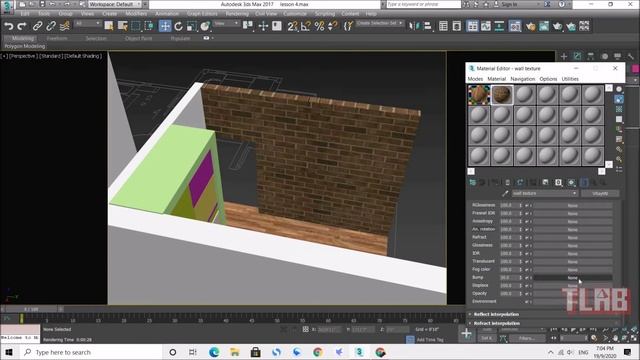Toggle the Percent Snap icon
The height and width of the screenshot is (360, 640).
click(x=320, y=26)
